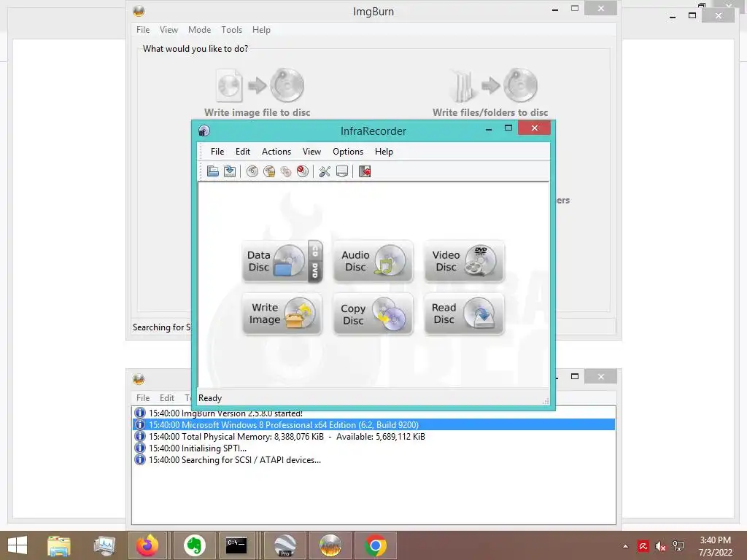Click InfraRecorder title bar app icon

(x=204, y=131)
